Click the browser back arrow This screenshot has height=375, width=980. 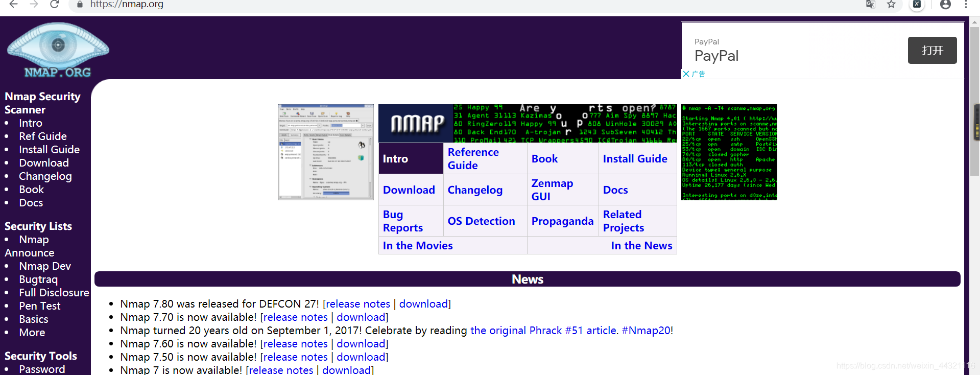tap(13, 4)
